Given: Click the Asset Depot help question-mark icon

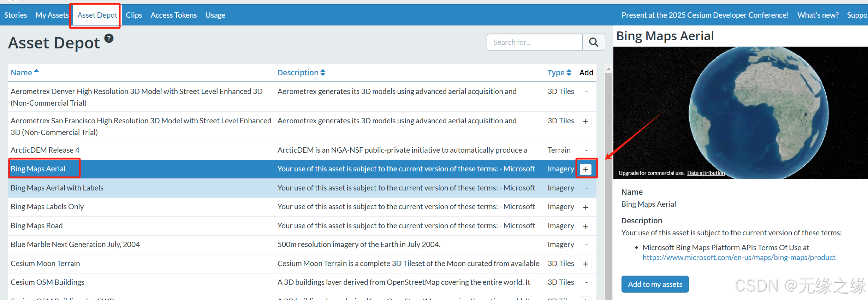Looking at the screenshot, I should point(109,38).
